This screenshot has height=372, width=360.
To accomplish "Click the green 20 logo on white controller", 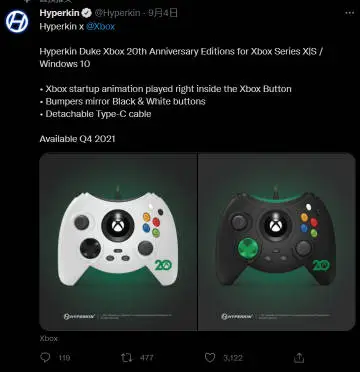I will pos(163,265).
